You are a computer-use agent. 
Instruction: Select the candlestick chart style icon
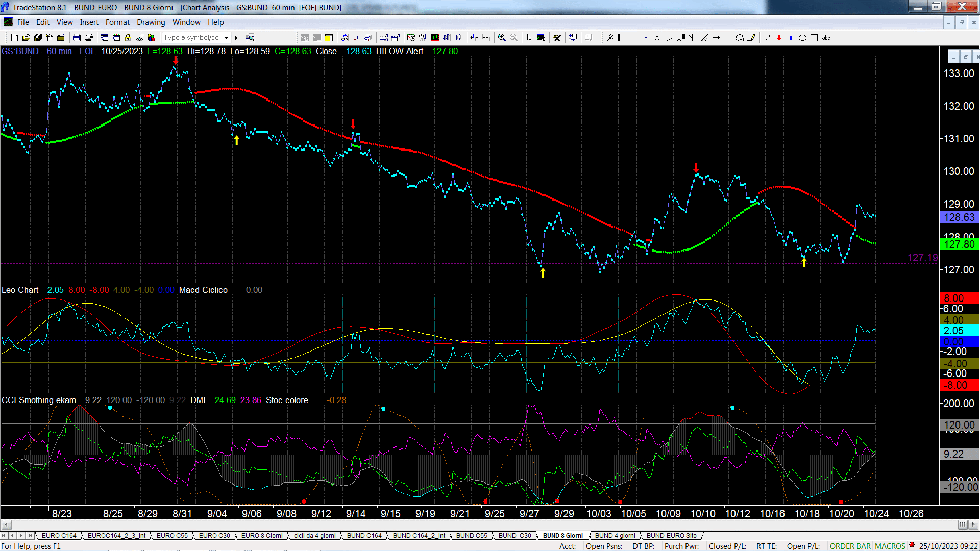(458, 38)
